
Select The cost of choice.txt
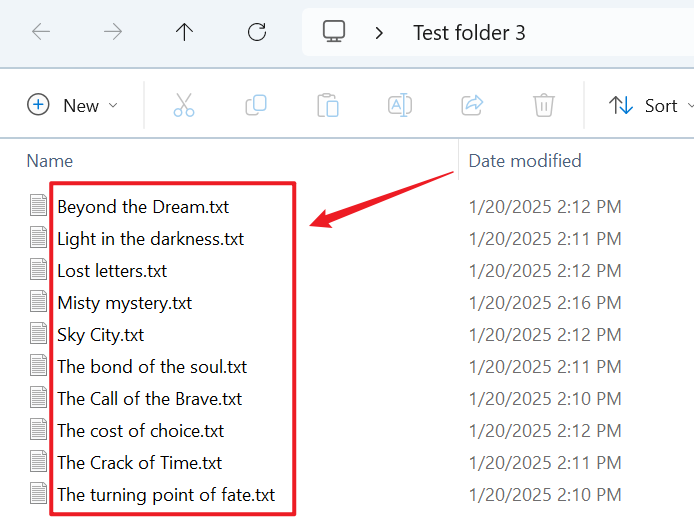[x=141, y=431]
